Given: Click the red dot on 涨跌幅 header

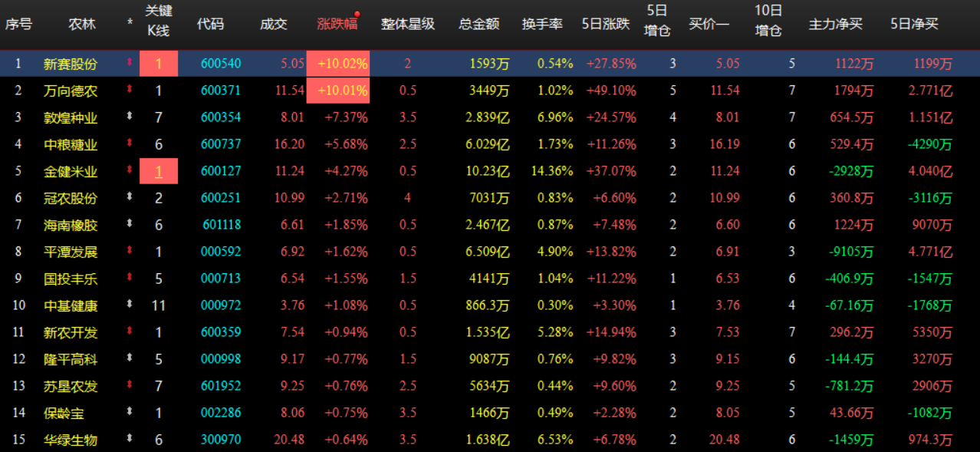Looking at the screenshot, I should (x=357, y=13).
